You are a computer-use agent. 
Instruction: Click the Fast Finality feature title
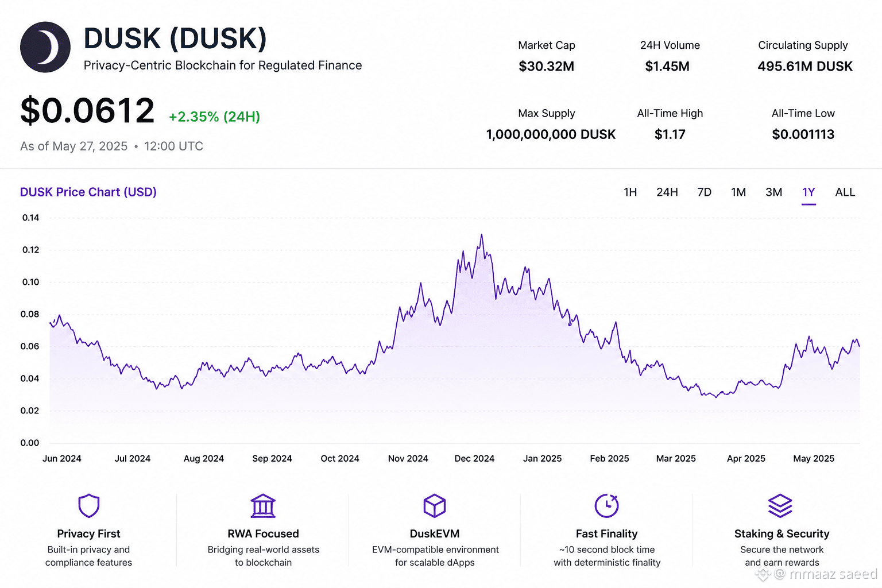click(607, 534)
